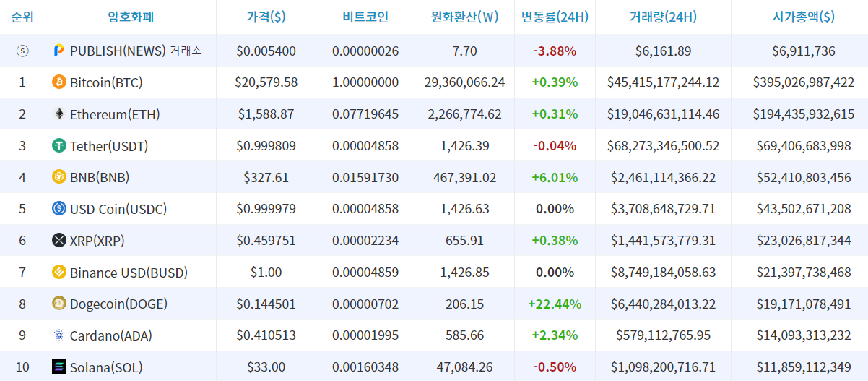The image size is (868, 381).
Task: Select XRP market cap $23,026,817,344
Action: pyautogui.click(x=803, y=241)
